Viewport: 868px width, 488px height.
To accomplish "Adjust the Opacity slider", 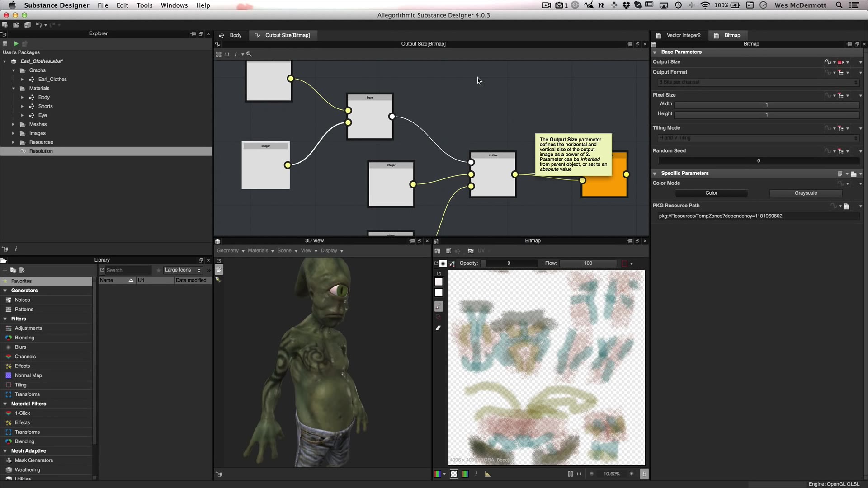I will point(509,263).
